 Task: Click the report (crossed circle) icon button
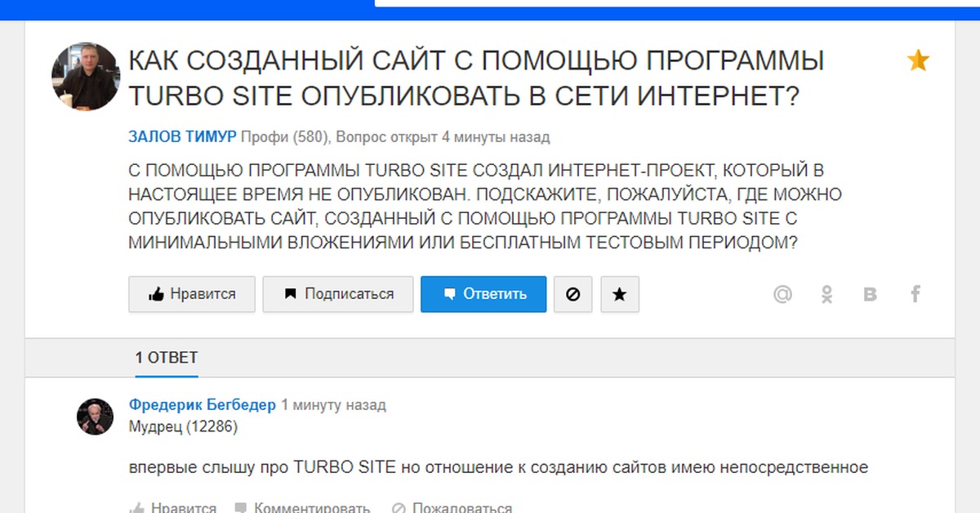[573, 294]
